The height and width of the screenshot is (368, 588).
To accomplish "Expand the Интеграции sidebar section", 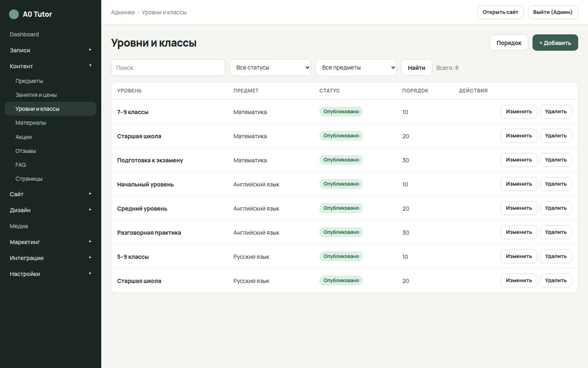I will pos(50,258).
